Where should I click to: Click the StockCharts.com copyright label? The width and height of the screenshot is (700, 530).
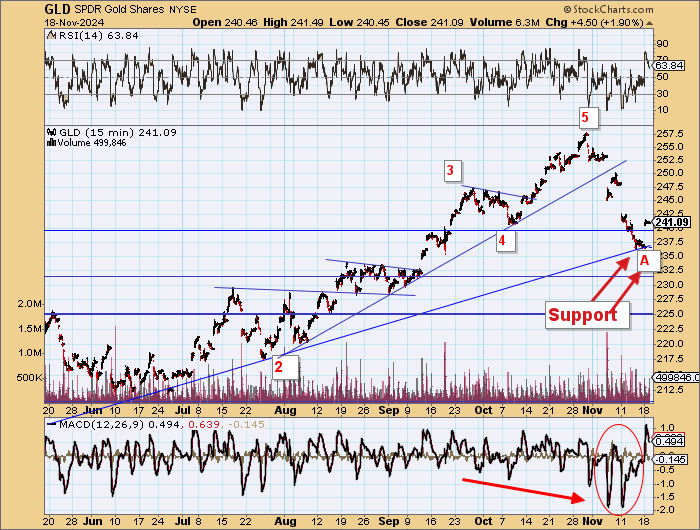click(x=608, y=9)
